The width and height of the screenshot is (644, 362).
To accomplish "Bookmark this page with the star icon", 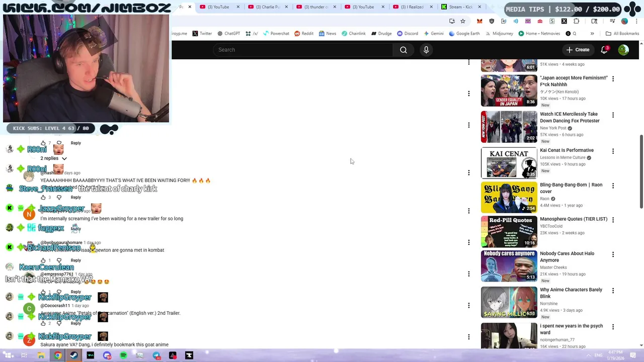I will [x=463, y=21].
